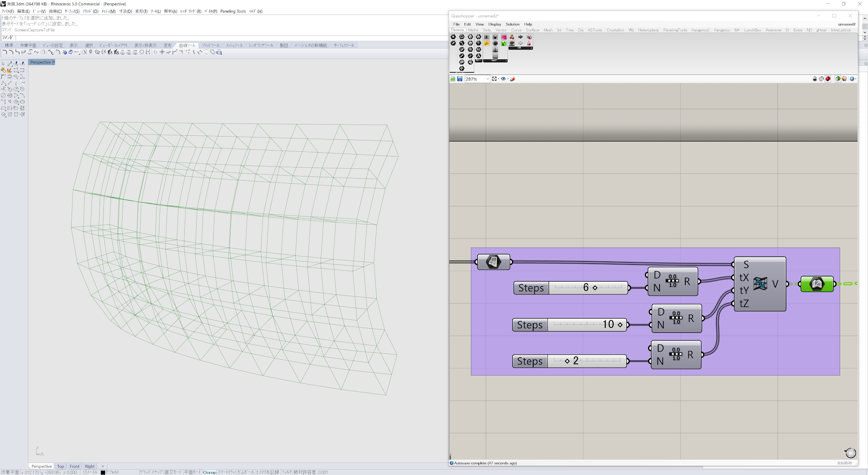Open the PanelingTools menu in Rhino
This screenshot has width=868, height=475.
[233, 11]
